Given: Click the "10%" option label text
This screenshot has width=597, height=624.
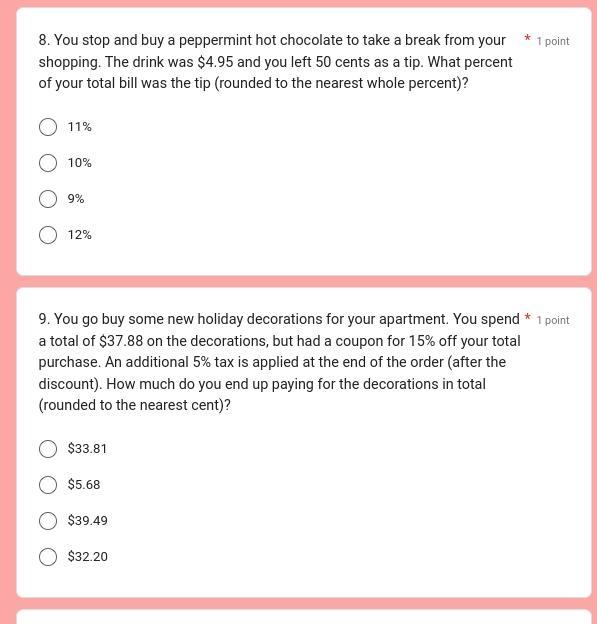Looking at the screenshot, I should (x=80, y=163).
